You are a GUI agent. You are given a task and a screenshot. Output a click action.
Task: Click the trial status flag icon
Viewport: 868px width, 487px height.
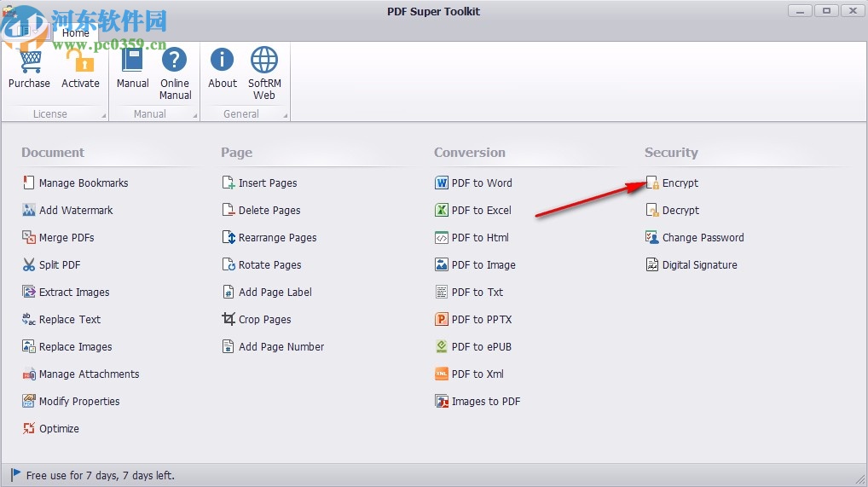[x=15, y=475]
